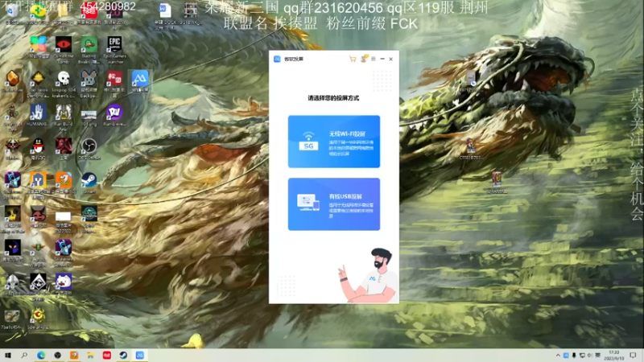The width and height of the screenshot is (644, 362).
Task: Choose the wired USB screen mirroring option
Action: [x=334, y=204]
